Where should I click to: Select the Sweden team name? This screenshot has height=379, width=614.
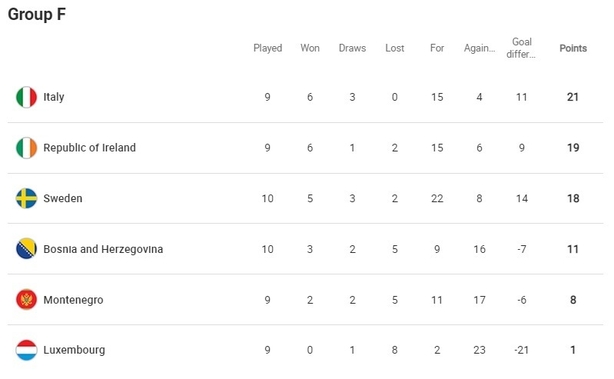[63, 198]
